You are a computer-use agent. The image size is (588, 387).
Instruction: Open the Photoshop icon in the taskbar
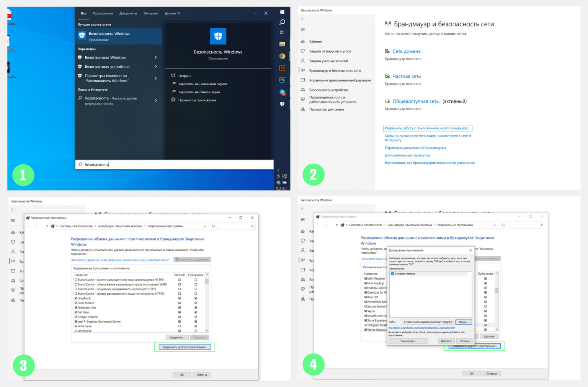click(282, 80)
